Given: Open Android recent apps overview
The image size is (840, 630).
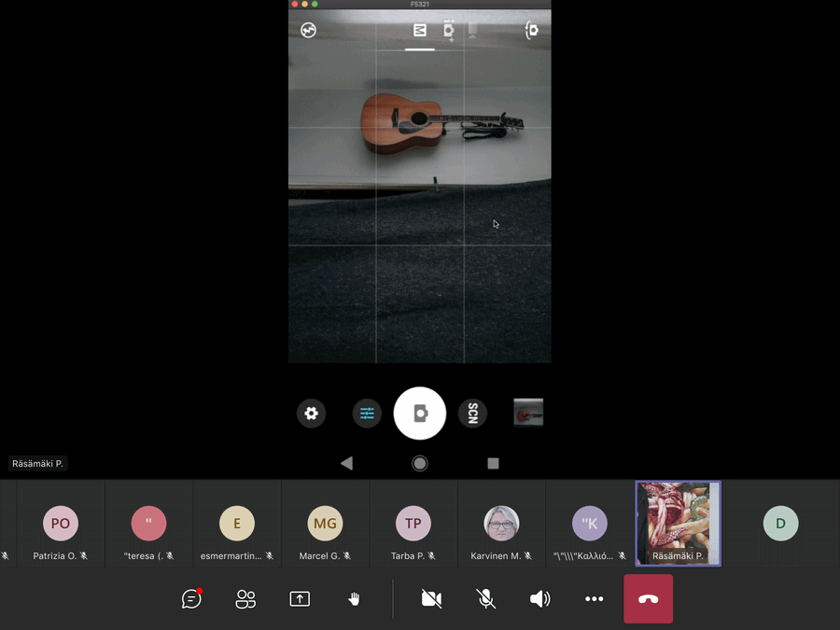Looking at the screenshot, I should (493, 464).
